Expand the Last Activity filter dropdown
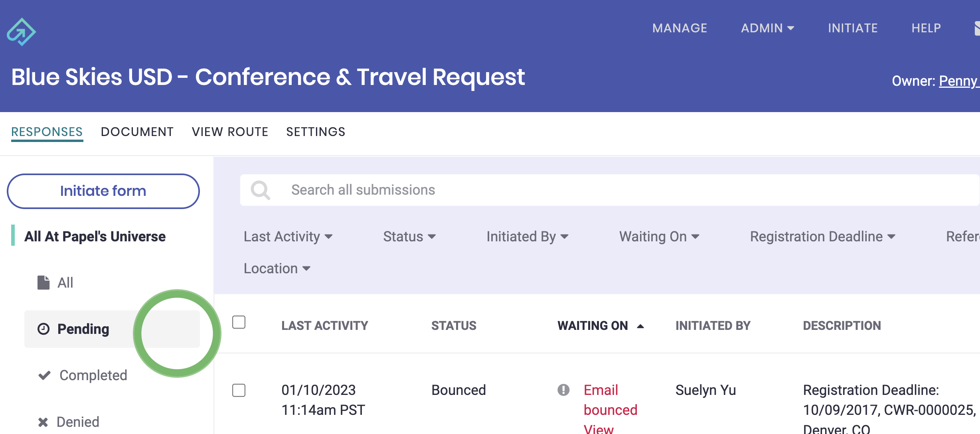 coord(288,237)
